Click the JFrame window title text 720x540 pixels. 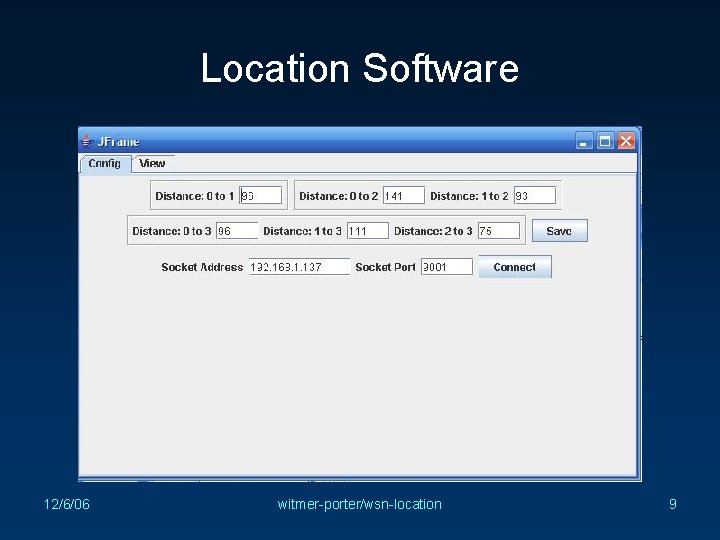click(118, 141)
